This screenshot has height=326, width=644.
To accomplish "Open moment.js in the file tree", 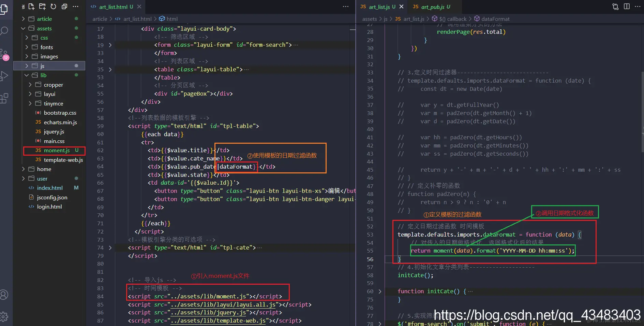I will (x=57, y=150).
